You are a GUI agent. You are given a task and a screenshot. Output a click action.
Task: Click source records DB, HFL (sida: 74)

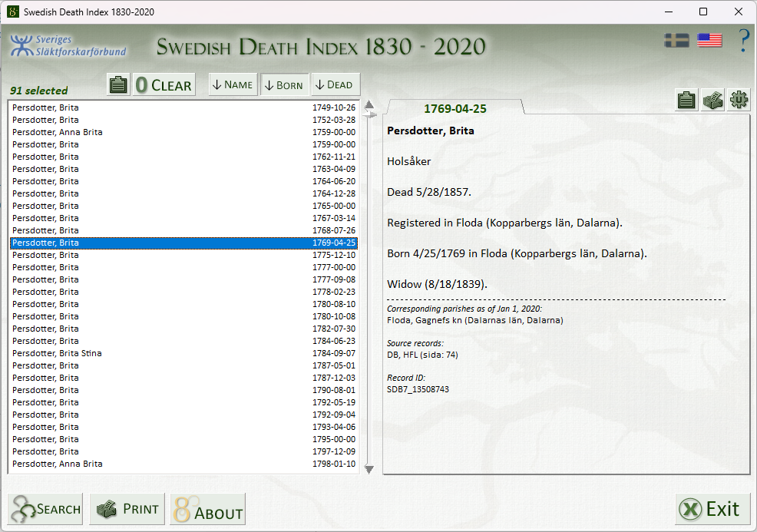422,355
